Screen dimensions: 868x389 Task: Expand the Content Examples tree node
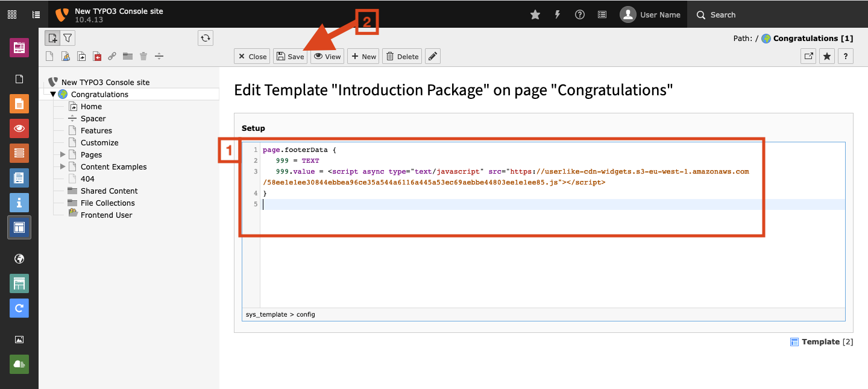pyautogui.click(x=63, y=167)
